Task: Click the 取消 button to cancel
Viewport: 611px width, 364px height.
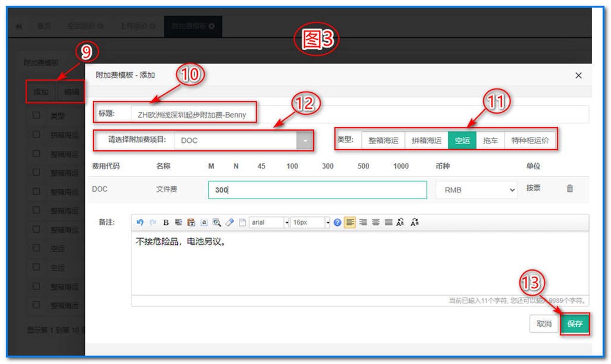Action: (544, 324)
